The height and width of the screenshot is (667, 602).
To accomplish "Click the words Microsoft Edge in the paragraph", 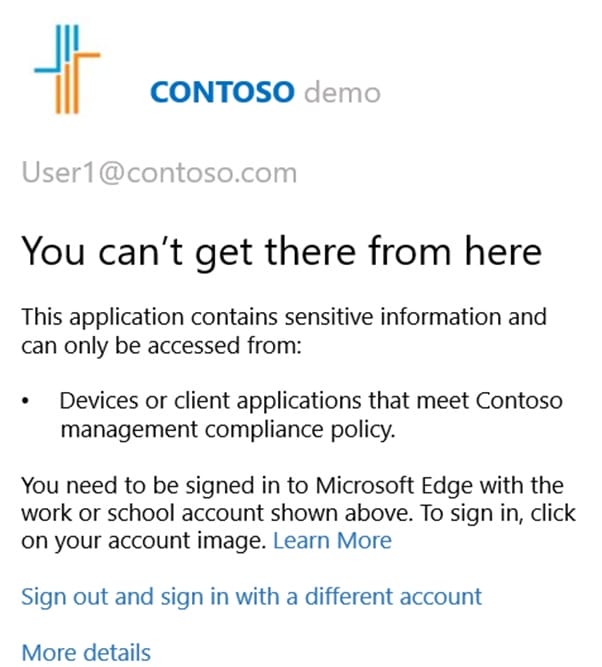I will [394, 486].
